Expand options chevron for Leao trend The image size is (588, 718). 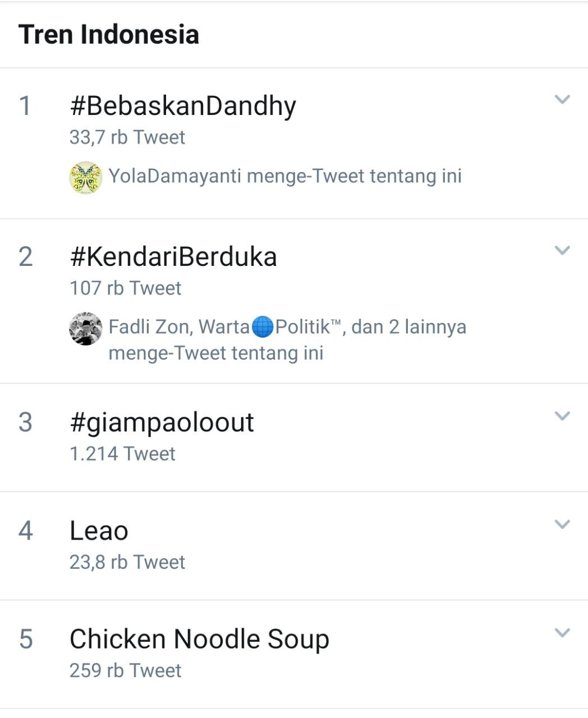point(562,524)
